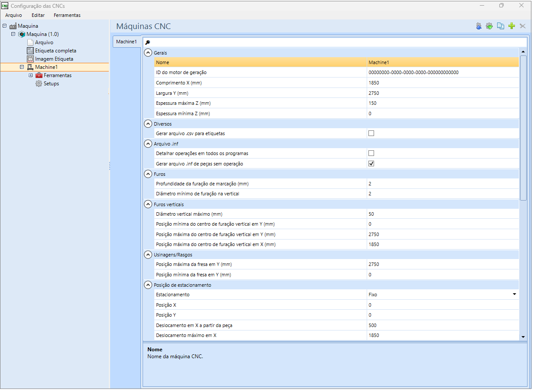
Task: Open the Ferramentas menu in the menu bar
Action: [67, 15]
